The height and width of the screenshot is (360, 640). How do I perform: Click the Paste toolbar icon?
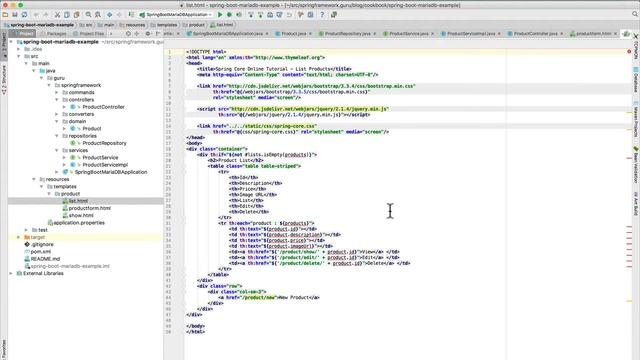[76, 15]
